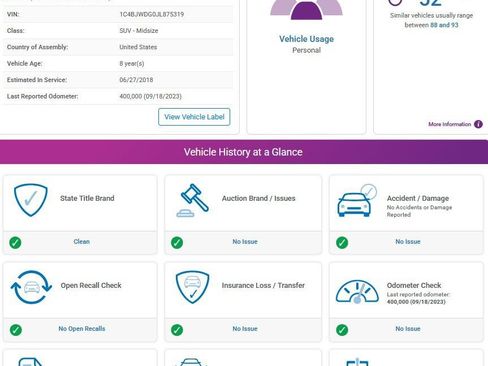Open the More Information info icon
This screenshot has width=488, height=366.
click(x=478, y=124)
